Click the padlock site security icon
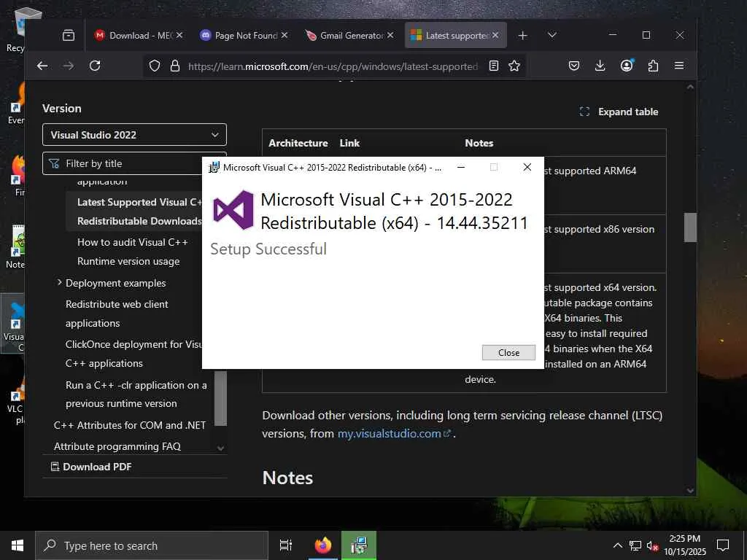This screenshot has height=560, width=747. [x=175, y=66]
